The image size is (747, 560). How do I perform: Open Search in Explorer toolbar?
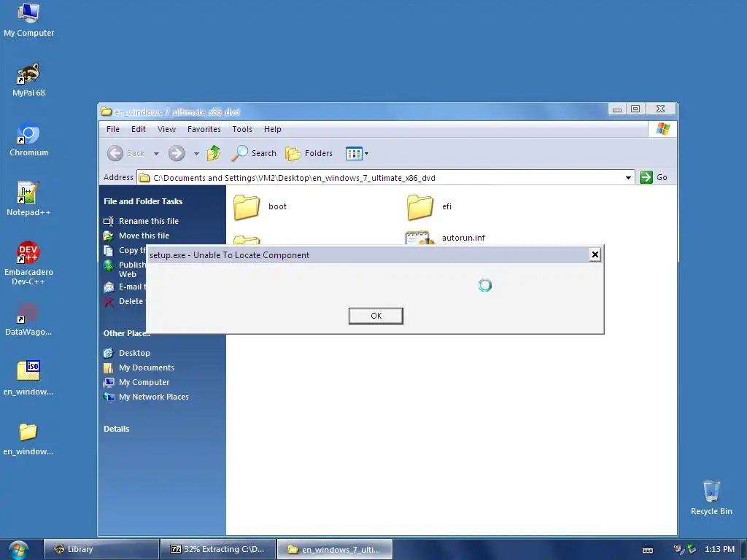coord(255,153)
